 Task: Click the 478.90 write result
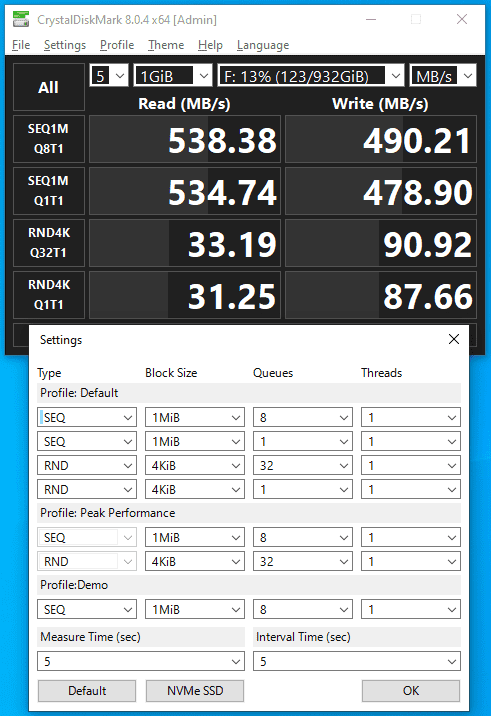pyautogui.click(x=381, y=191)
